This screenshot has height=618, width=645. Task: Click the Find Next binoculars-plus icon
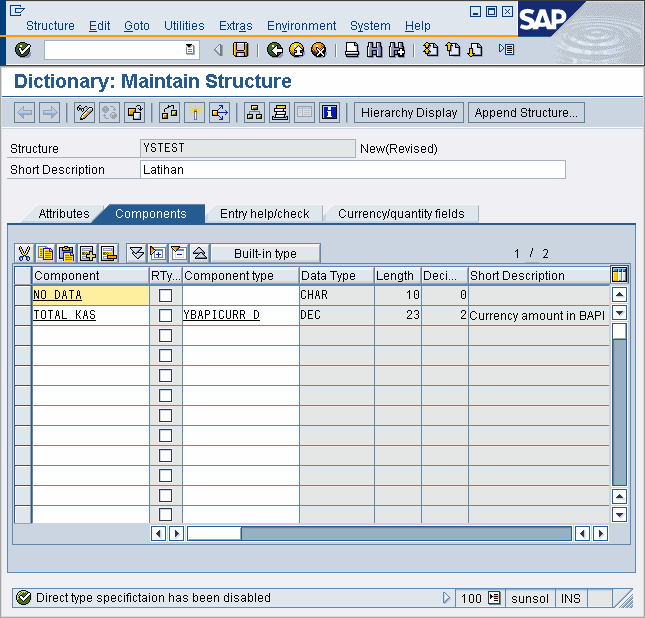click(397, 50)
